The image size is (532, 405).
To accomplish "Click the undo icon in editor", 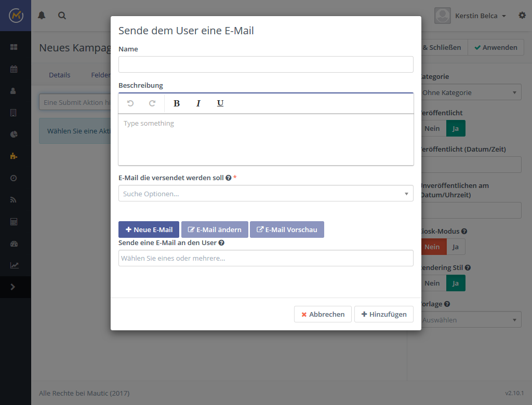I will pyautogui.click(x=130, y=103).
